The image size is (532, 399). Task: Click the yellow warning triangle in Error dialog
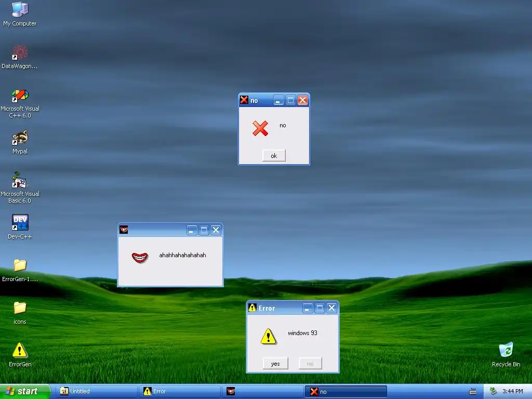[x=269, y=336]
